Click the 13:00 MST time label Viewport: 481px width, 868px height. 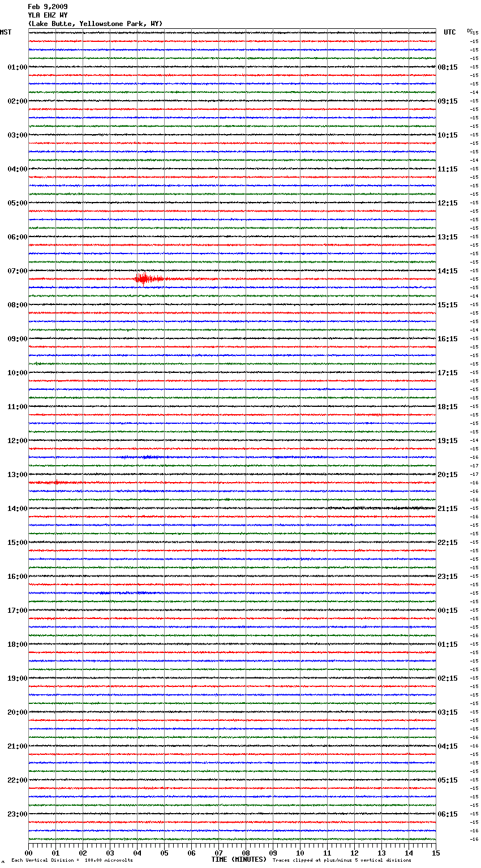click(18, 475)
